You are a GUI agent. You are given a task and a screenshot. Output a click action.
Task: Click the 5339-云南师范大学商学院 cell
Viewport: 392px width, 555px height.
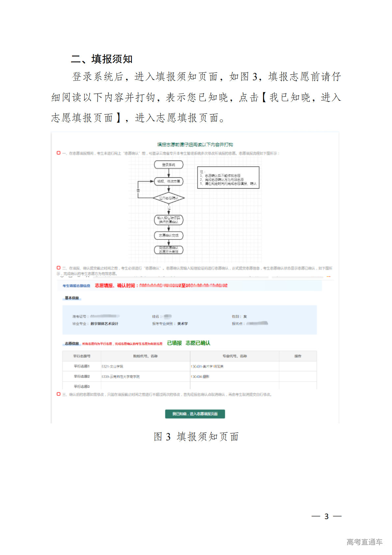tap(121, 377)
